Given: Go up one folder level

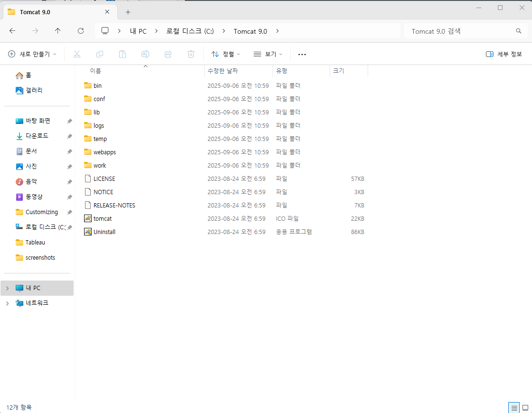Looking at the screenshot, I should [58, 31].
